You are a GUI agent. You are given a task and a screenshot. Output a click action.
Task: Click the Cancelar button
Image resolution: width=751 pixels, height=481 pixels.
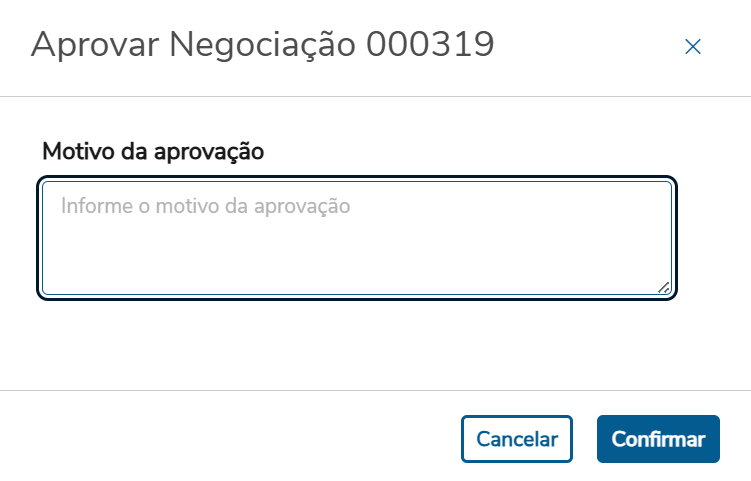point(517,439)
